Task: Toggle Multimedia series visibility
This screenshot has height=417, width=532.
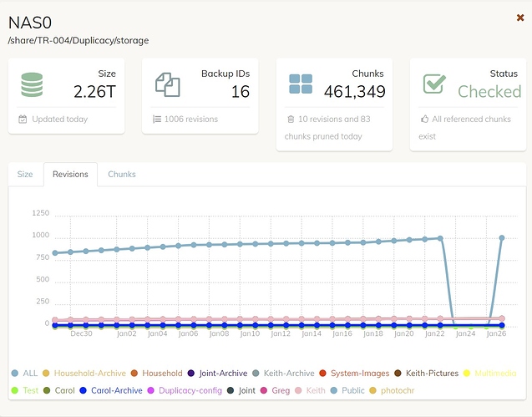Action: pos(490,374)
